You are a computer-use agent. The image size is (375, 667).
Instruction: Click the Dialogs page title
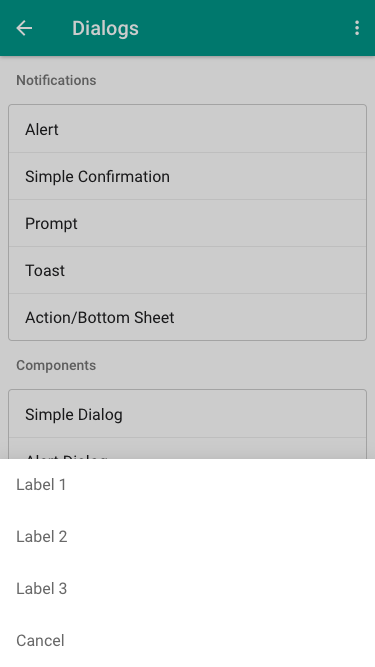(105, 29)
